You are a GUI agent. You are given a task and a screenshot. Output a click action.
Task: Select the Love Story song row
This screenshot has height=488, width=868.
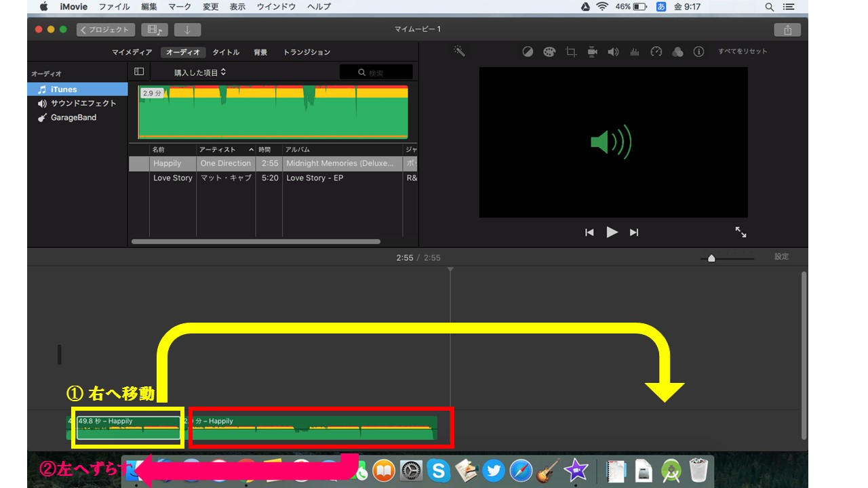coord(273,178)
